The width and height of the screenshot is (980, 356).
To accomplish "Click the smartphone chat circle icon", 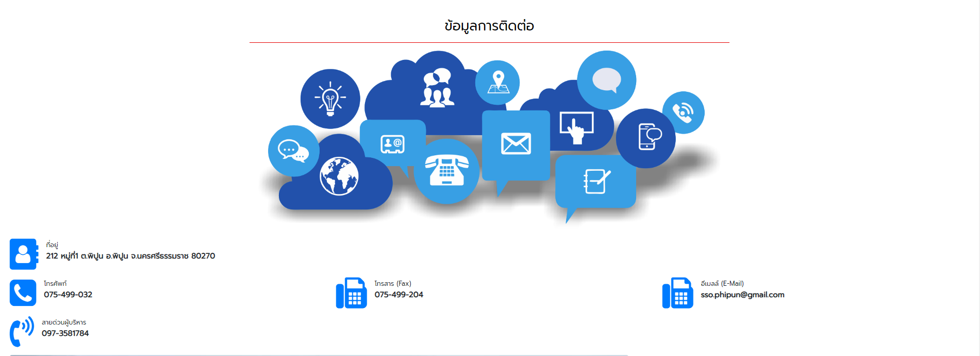I will (646, 138).
